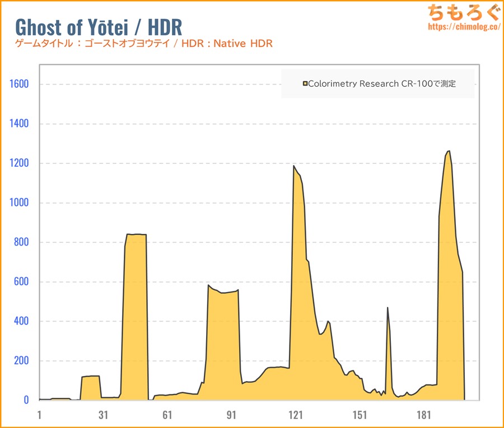
Task: Click the yellow legend color swatch
Action: [305, 84]
